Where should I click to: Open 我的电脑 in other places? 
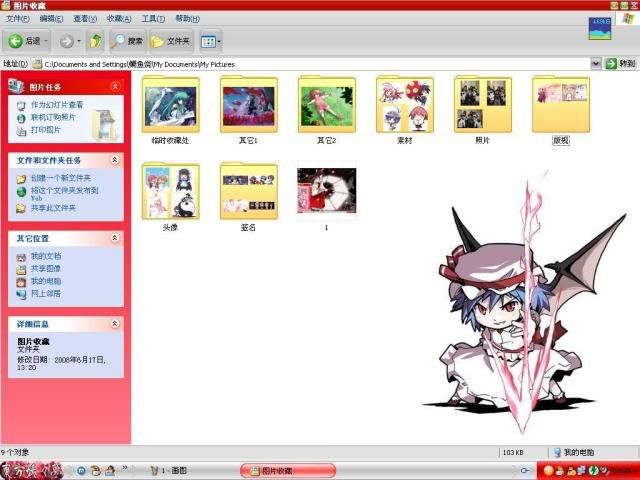coord(46,281)
